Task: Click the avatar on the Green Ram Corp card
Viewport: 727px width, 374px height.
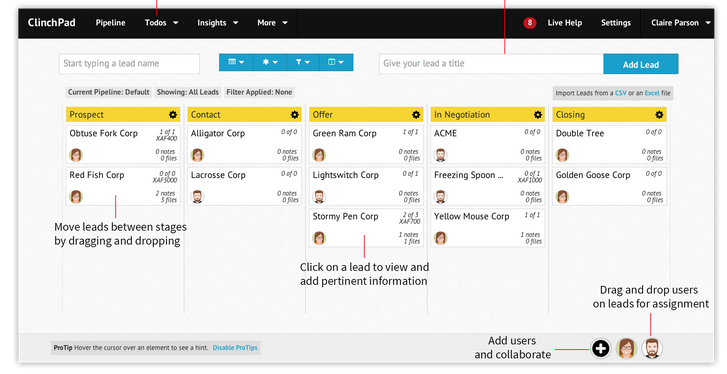Action: pos(319,155)
